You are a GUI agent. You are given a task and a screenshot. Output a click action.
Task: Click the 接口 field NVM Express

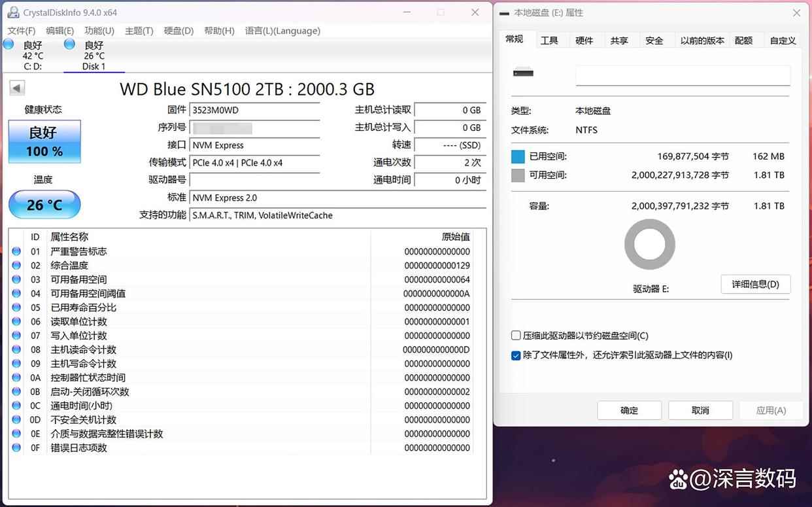pyautogui.click(x=254, y=145)
